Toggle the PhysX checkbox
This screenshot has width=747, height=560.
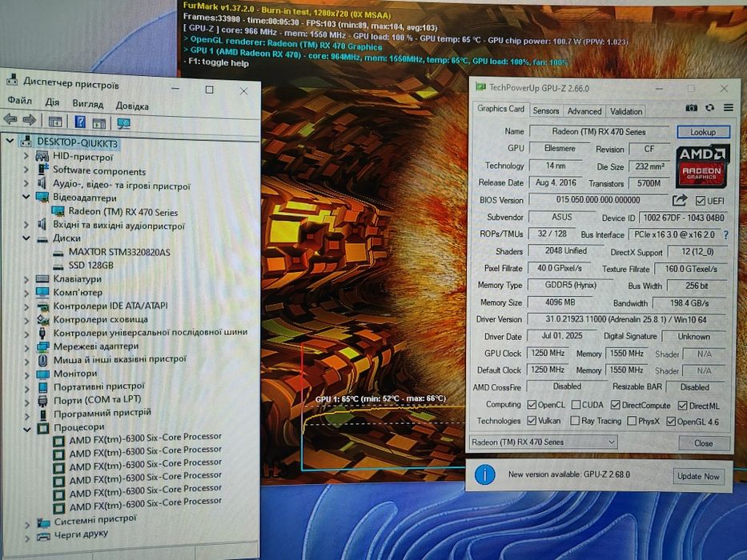[633, 421]
